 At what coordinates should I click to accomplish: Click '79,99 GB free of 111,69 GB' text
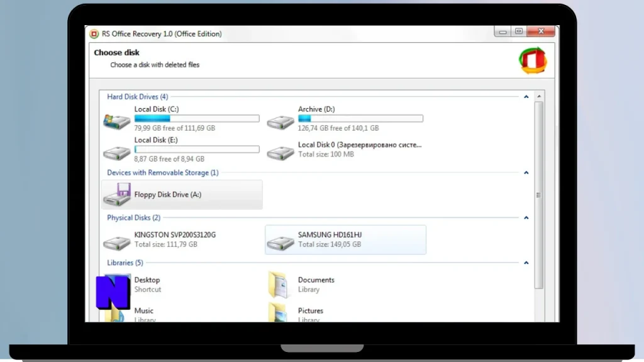[175, 128]
